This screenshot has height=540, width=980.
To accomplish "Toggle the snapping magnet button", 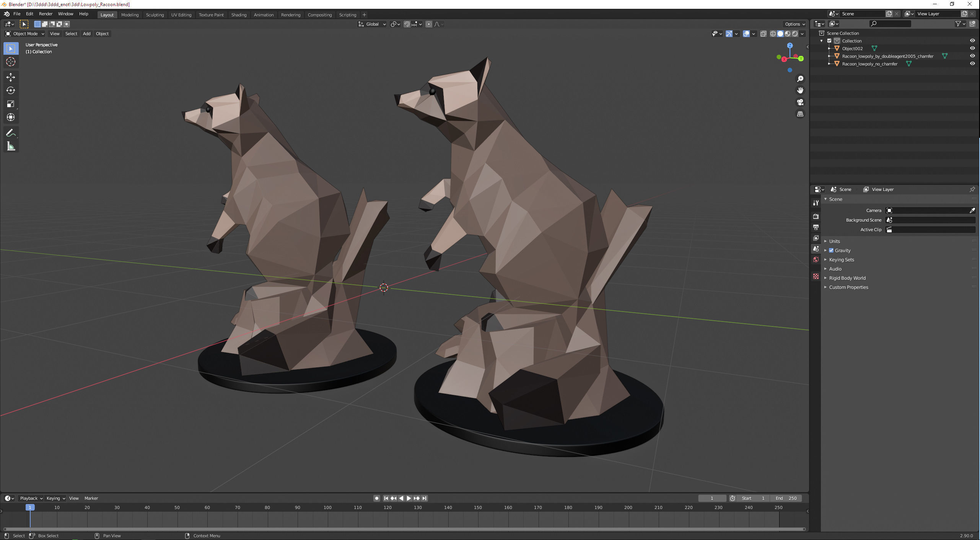I will pos(407,24).
